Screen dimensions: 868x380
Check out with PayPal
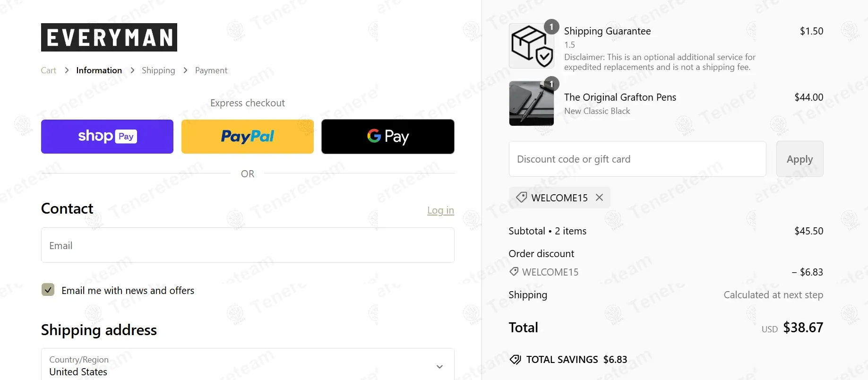248,137
